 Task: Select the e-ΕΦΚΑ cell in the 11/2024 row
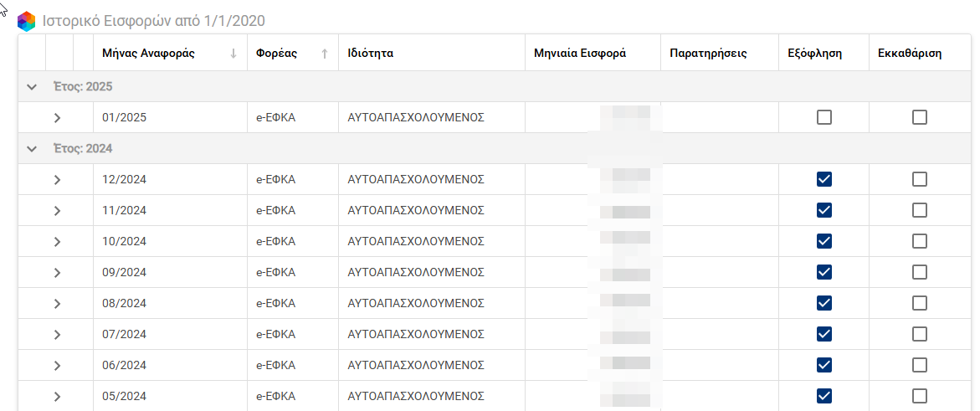click(x=275, y=210)
